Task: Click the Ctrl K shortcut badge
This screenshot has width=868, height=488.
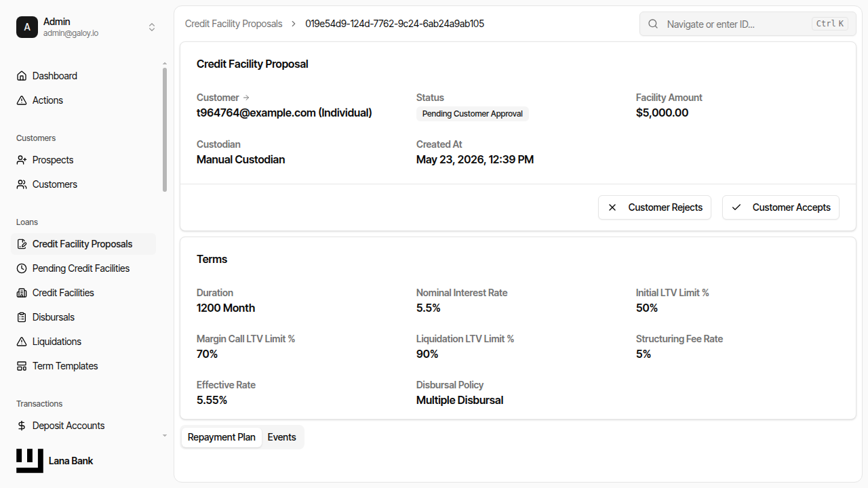Action: 830,24
